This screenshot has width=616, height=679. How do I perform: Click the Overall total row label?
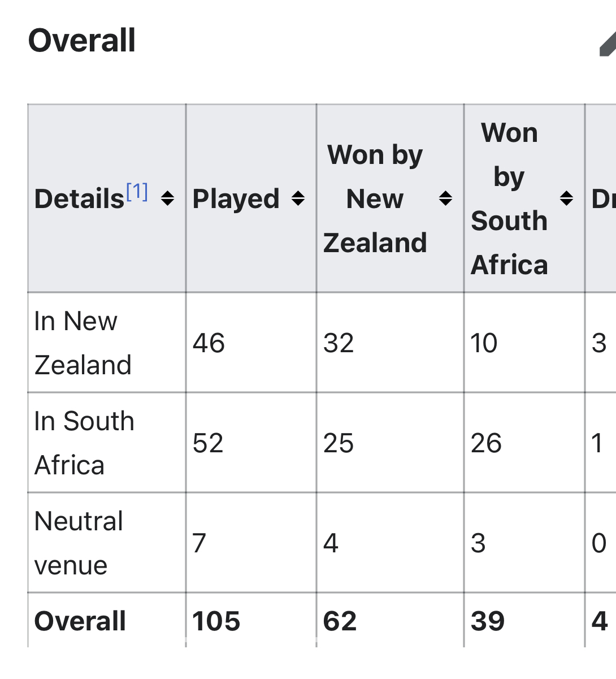(x=80, y=621)
